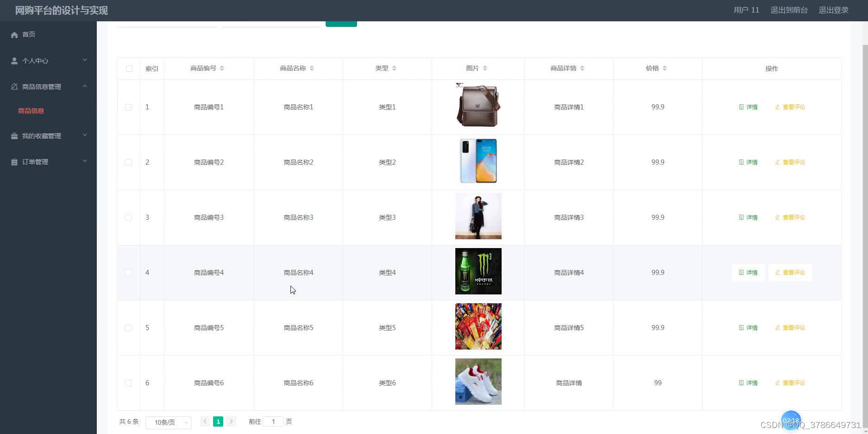Click the 订单管理 clipboard icon

(14, 162)
